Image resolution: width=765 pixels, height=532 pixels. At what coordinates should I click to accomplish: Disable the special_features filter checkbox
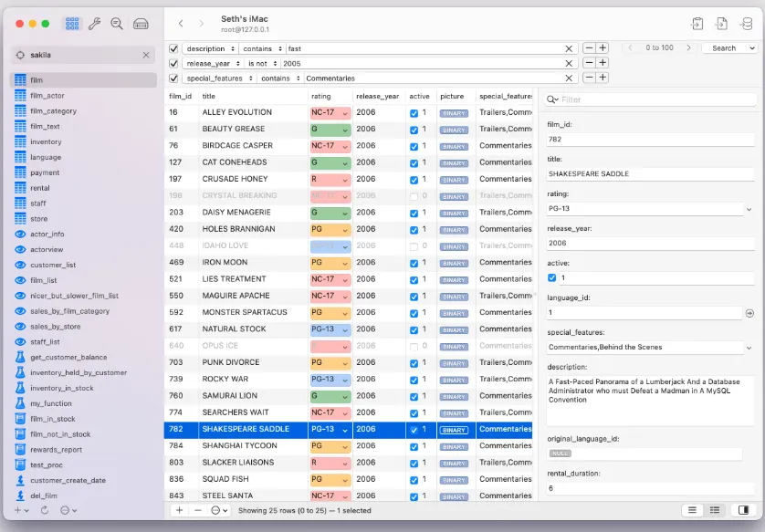click(x=173, y=78)
